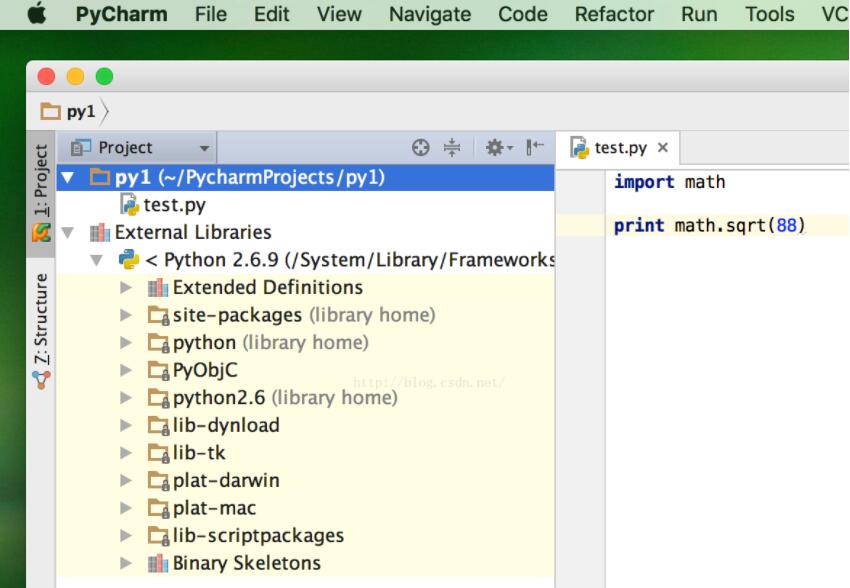Viewport: 850px width, 588px height.
Task: Click the test.py file icon in tree
Action: coord(129,204)
